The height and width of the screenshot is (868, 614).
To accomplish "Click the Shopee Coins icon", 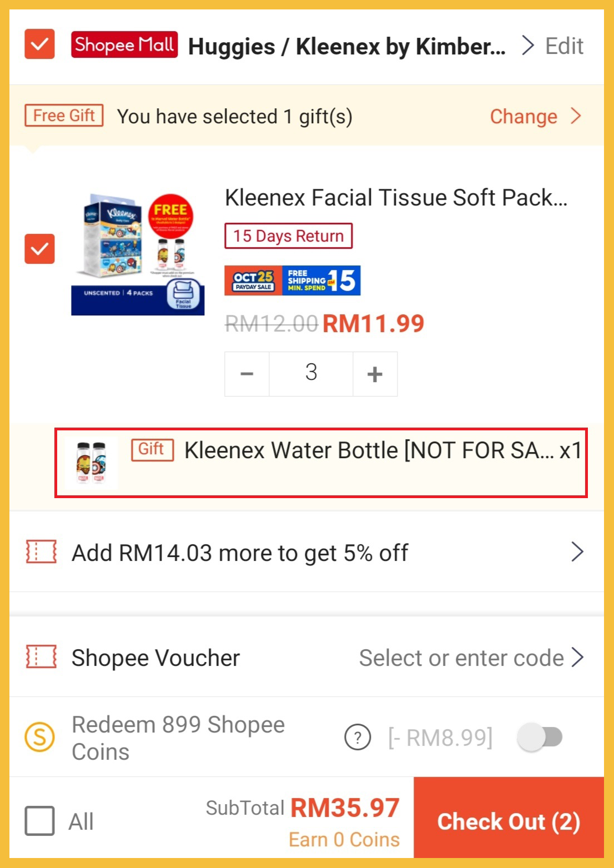I will (40, 737).
